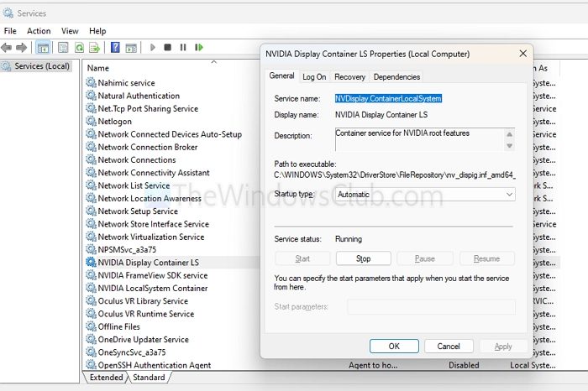Open the Startup type dropdown
588x391 pixels.
(425, 195)
